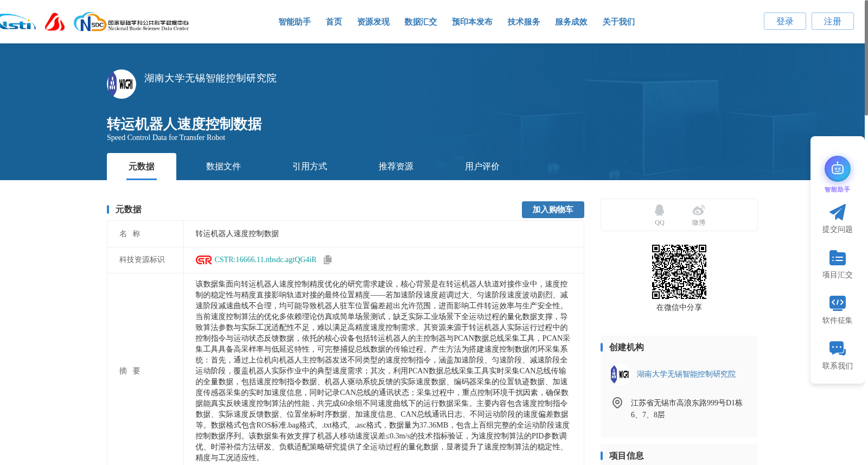Open 技术服务 navigation item
Viewport: 868px width, 465px height.
pos(524,22)
